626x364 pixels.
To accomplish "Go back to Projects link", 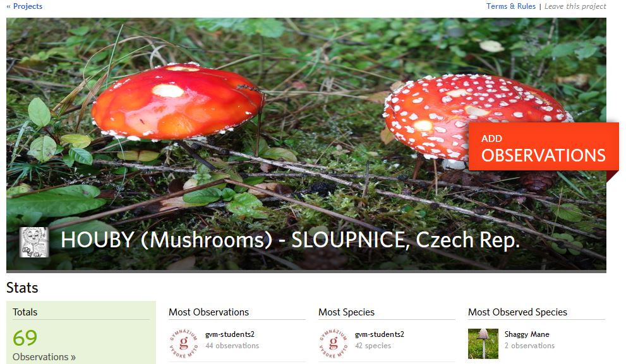I will pos(25,6).
